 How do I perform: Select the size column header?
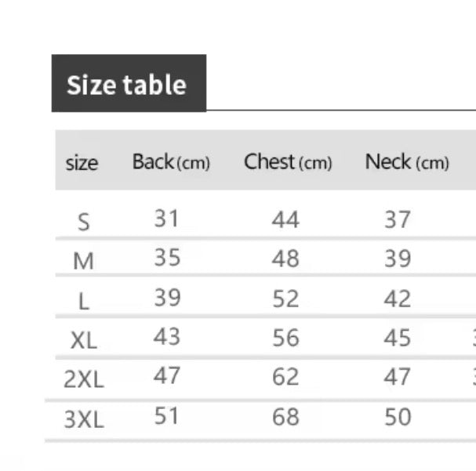[x=82, y=163]
